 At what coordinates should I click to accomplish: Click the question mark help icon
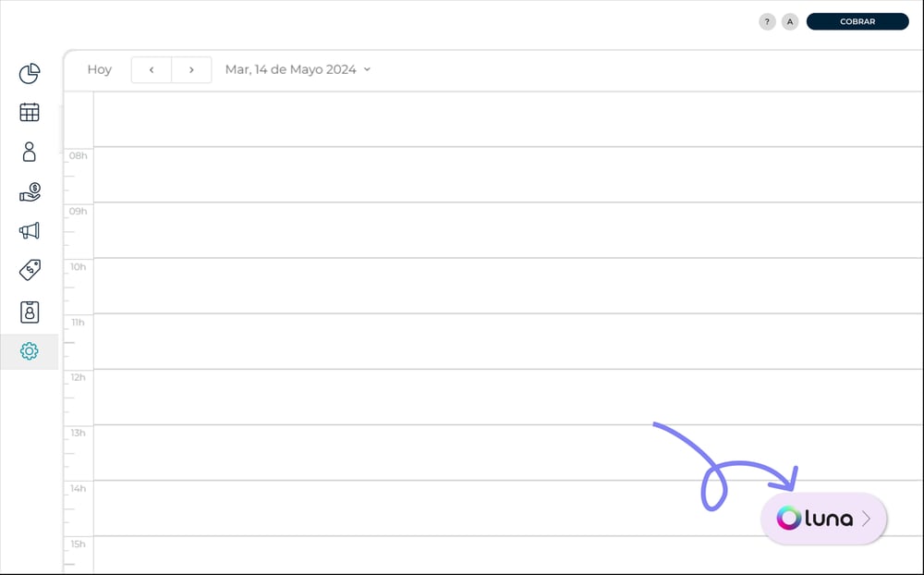tap(767, 22)
